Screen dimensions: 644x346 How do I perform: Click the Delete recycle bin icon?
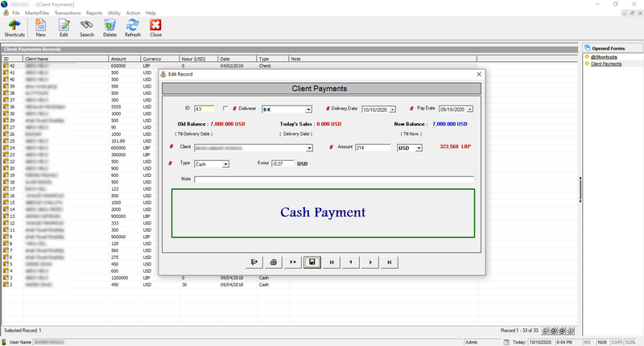(109, 28)
